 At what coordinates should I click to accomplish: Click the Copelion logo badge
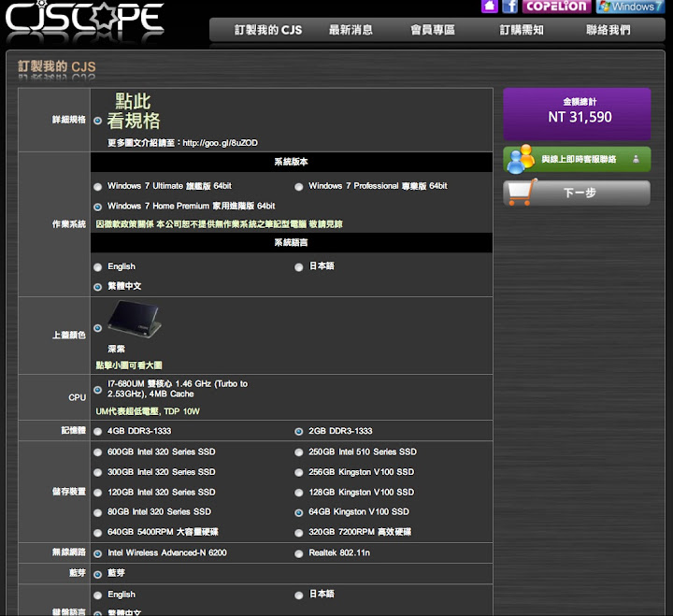coord(556,7)
